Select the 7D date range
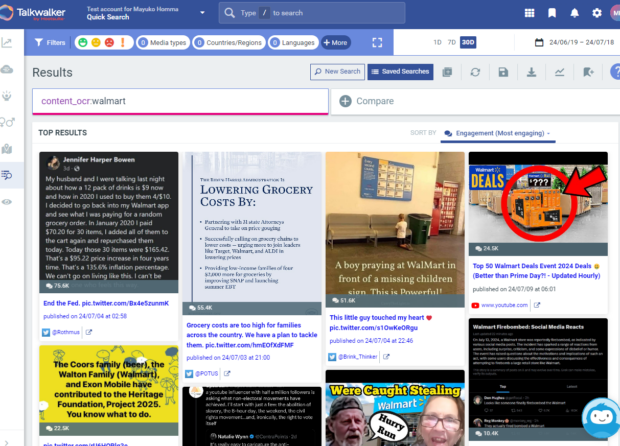The width and height of the screenshot is (620, 446). pos(452,42)
